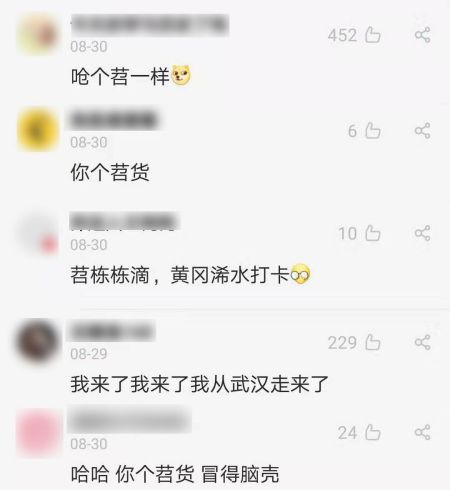Open the dark brown avatar profile
This screenshot has width=450, height=490.
pos(37,340)
